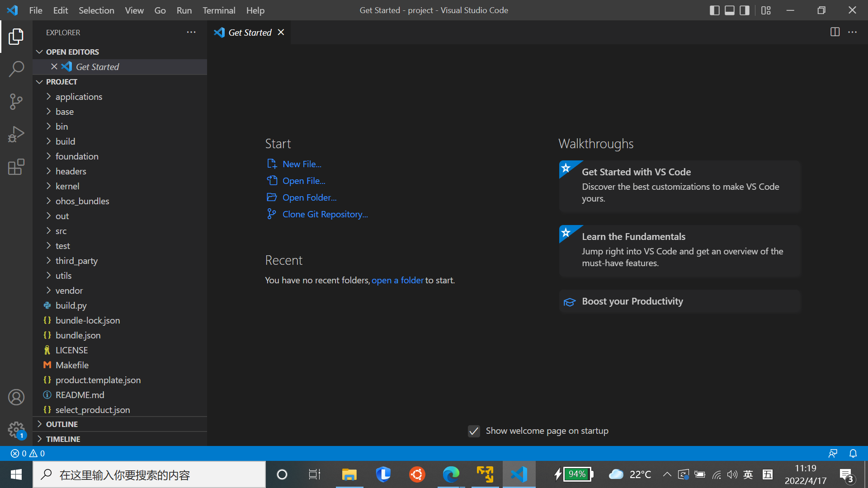Toggle the bottom panel visibility
Screen dimensions: 868x488
point(729,10)
